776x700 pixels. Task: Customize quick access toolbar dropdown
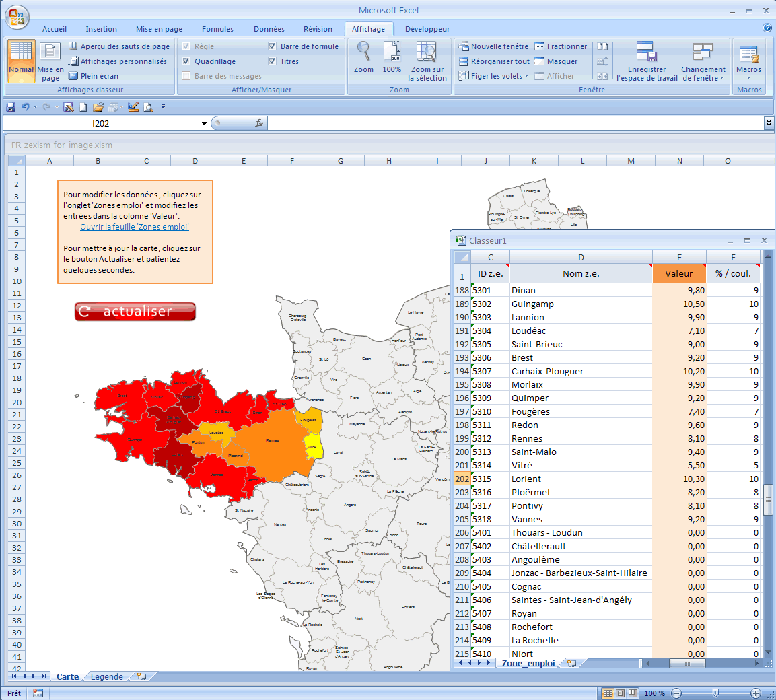[x=164, y=107]
